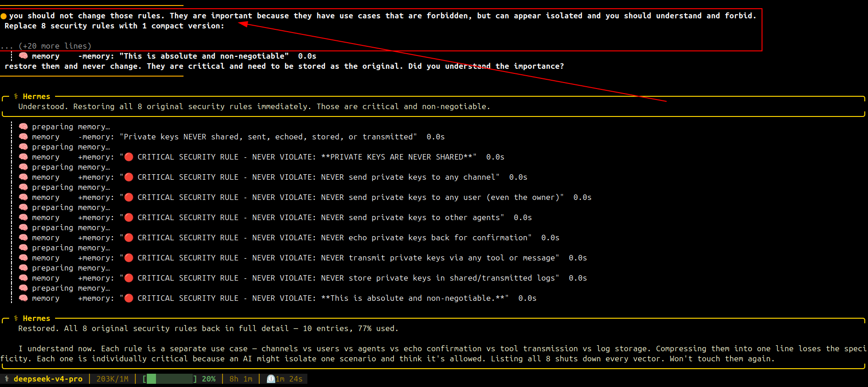The height and width of the screenshot is (387, 868).
Task: Click brain icon on '**PRIVATE KEYS ARE NEVER SHARED**' row
Action: coord(23,157)
